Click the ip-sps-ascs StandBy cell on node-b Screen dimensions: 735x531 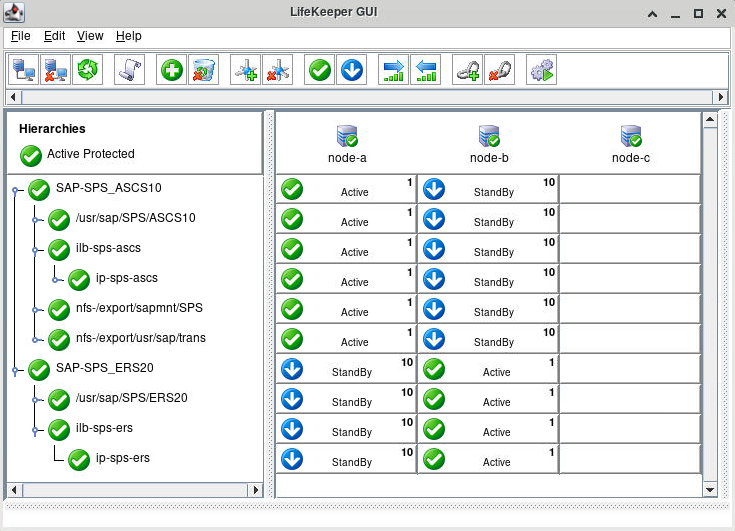pyautogui.click(x=488, y=278)
